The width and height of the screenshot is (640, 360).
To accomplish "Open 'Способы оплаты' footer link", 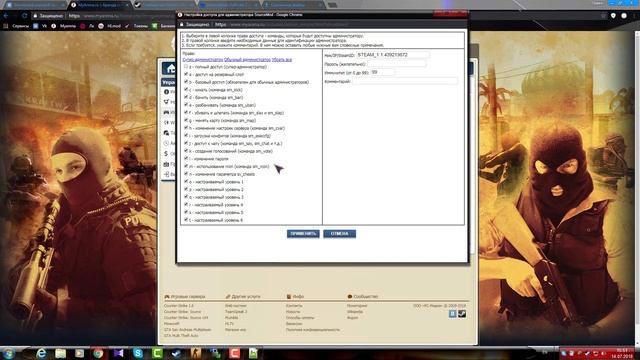I will coord(300,318).
